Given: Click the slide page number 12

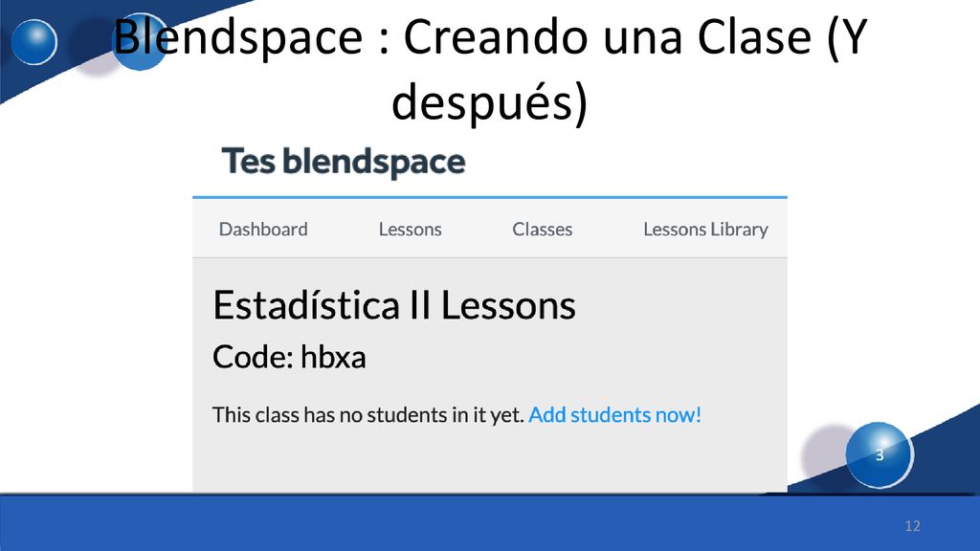Looking at the screenshot, I should click(x=912, y=526).
